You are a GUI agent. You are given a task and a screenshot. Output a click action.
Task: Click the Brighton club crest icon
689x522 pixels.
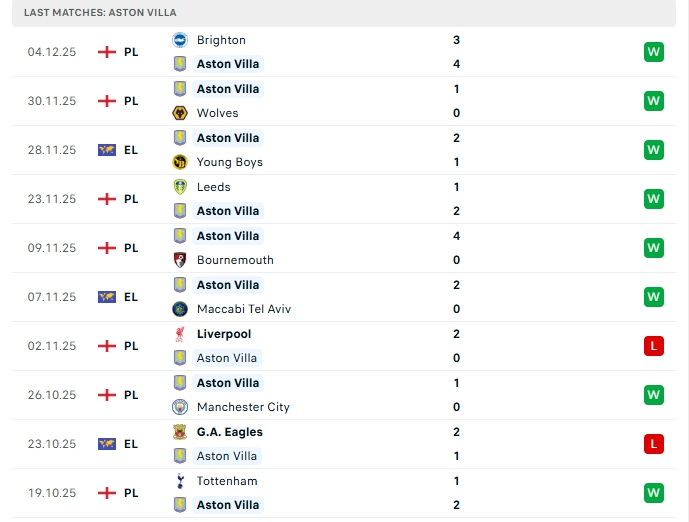point(180,40)
